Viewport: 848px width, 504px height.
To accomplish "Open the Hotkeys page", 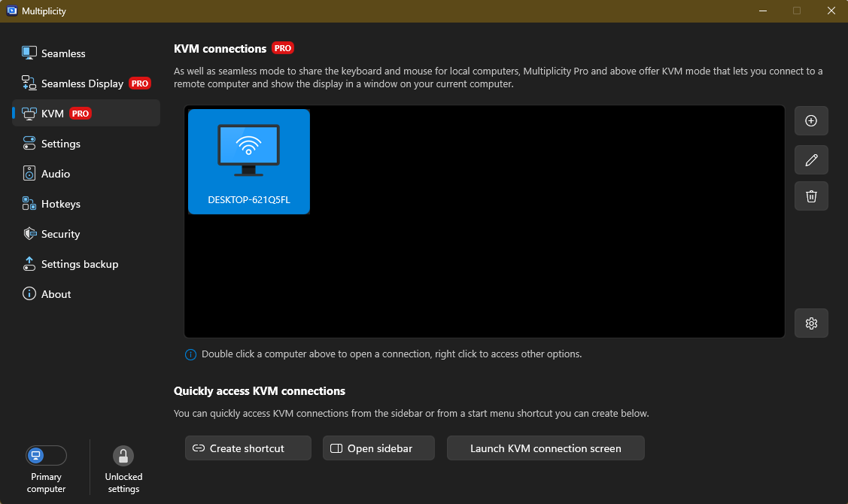I will pyautogui.click(x=60, y=204).
